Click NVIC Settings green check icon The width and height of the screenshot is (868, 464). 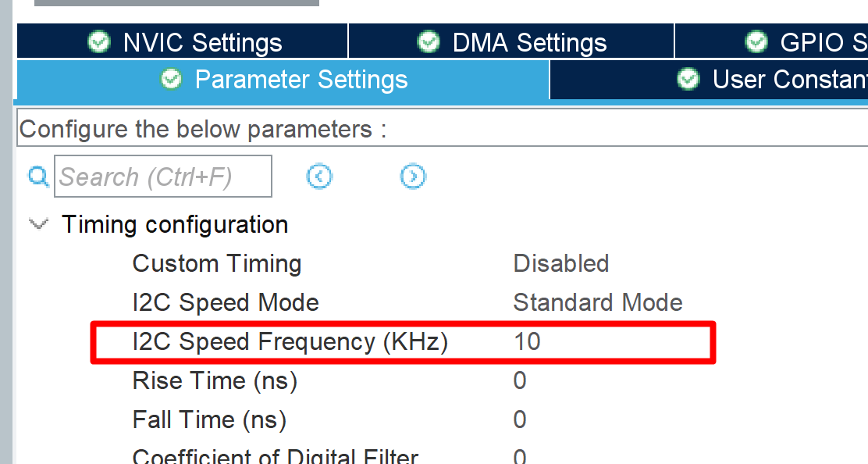[x=99, y=41]
